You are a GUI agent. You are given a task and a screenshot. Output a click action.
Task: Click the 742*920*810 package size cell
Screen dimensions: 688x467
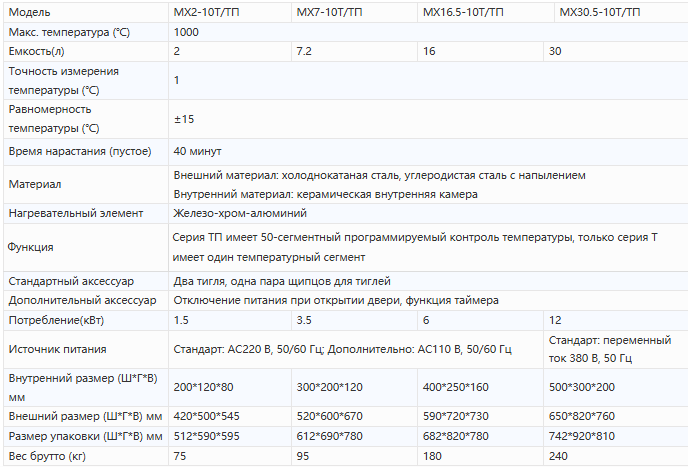582,436
